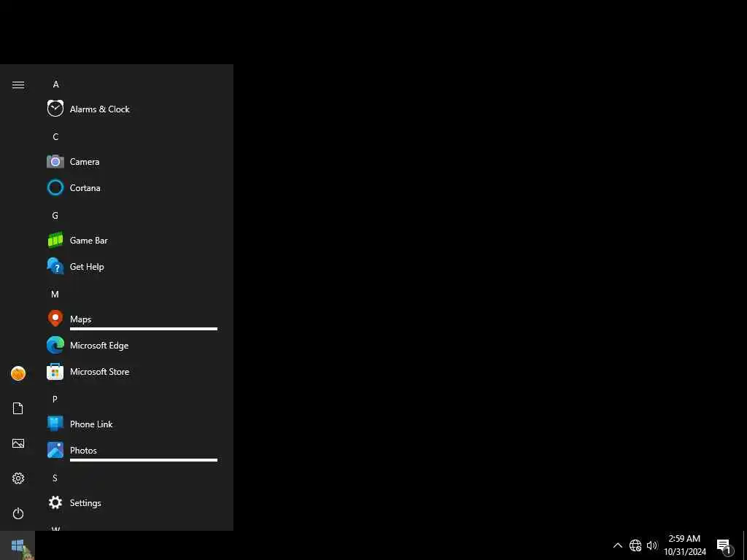
Task: Open the Action Center notification icon
Action: click(724, 546)
